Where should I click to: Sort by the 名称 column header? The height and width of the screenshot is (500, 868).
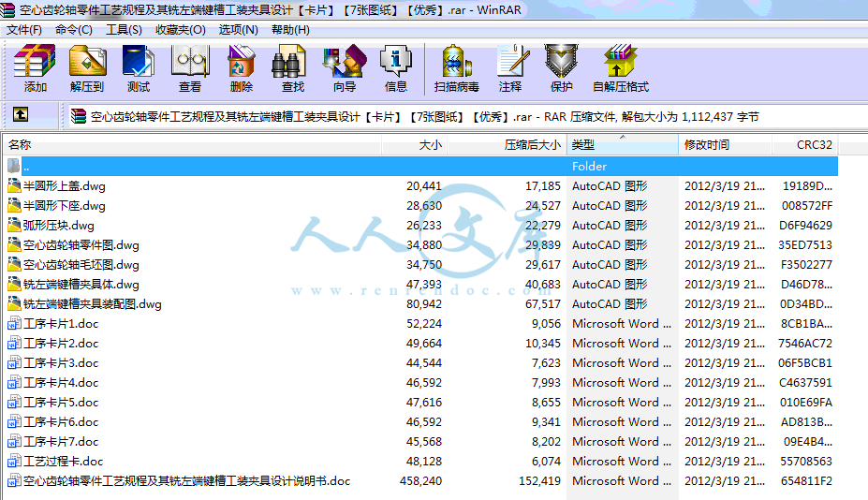coord(193,144)
